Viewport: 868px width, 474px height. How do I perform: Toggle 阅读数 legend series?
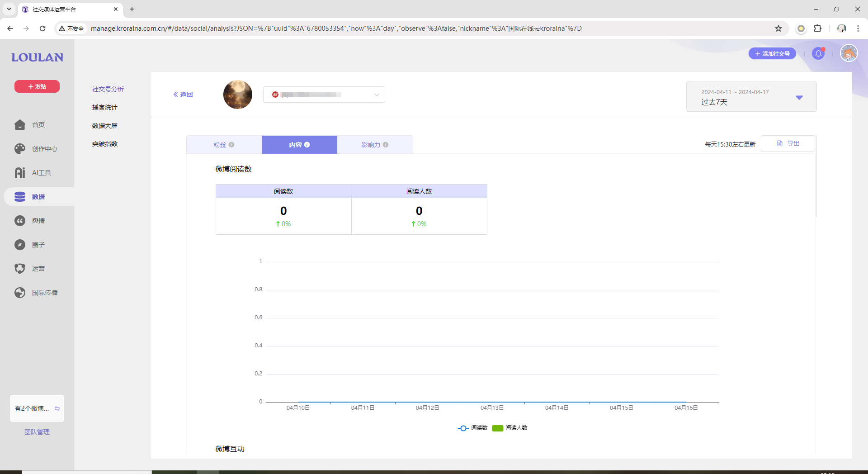pos(472,428)
